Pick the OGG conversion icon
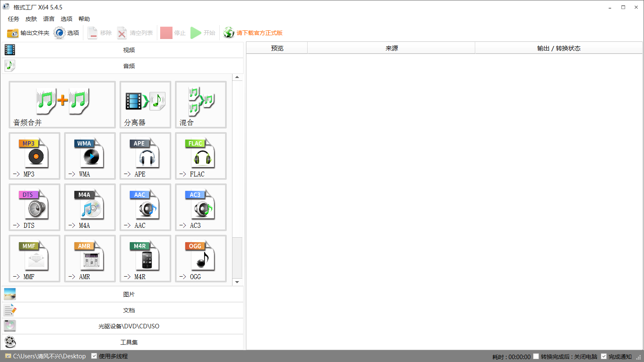Image resolution: width=644 pixels, height=362 pixels. (x=201, y=259)
